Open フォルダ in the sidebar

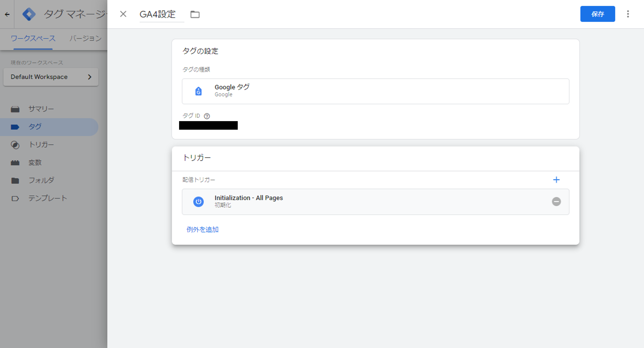click(41, 180)
